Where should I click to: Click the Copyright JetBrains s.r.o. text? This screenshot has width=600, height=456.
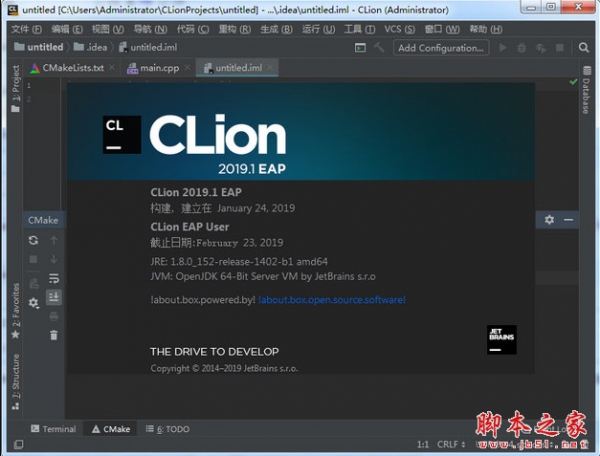click(224, 368)
